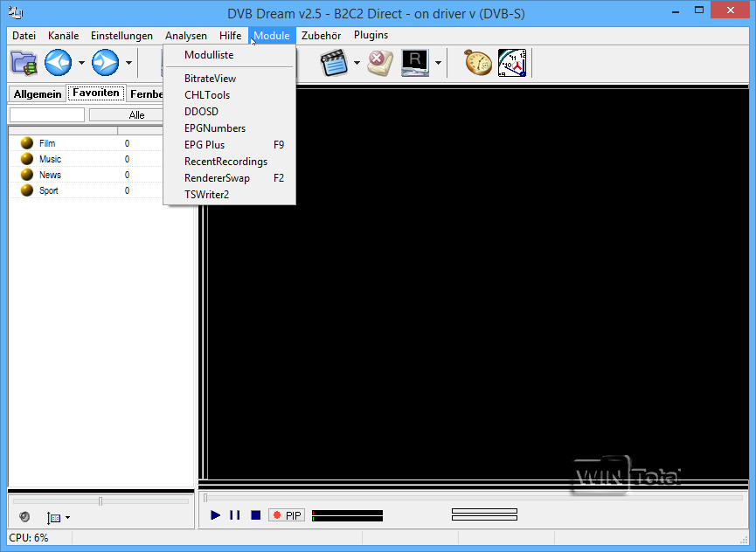
Task: Go to previous channel with left arrow
Action: click(59, 63)
